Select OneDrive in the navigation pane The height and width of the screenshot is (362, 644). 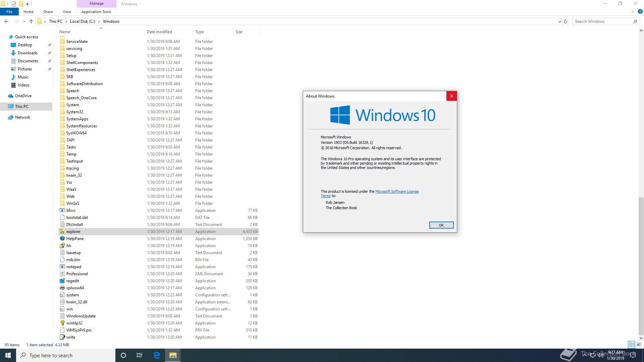click(x=23, y=96)
